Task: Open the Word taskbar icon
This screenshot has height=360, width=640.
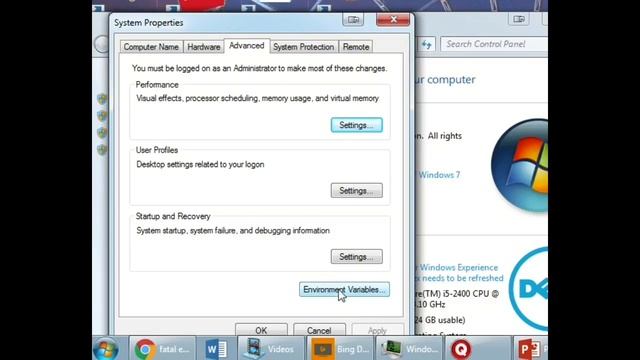Action: point(216,349)
